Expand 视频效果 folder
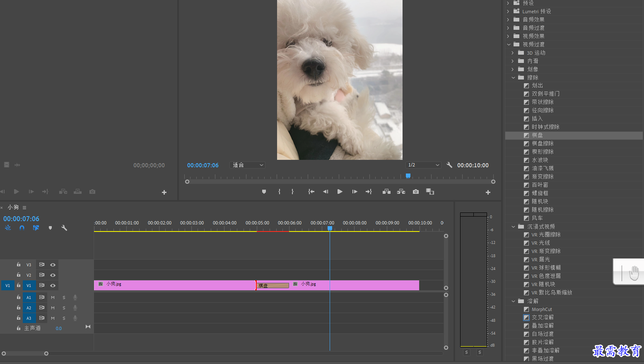The height and width of the screenshot is (364, 644). pyautogui.click(x=508, y=36)
